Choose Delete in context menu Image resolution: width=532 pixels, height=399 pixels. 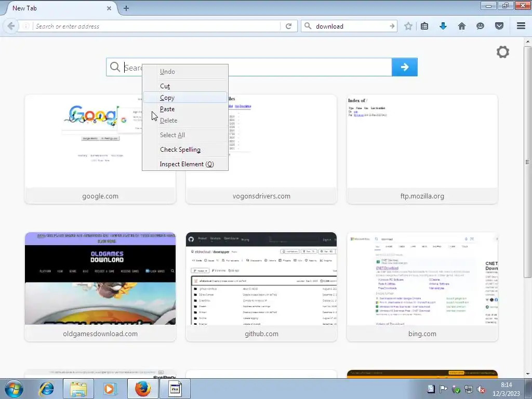185,121
